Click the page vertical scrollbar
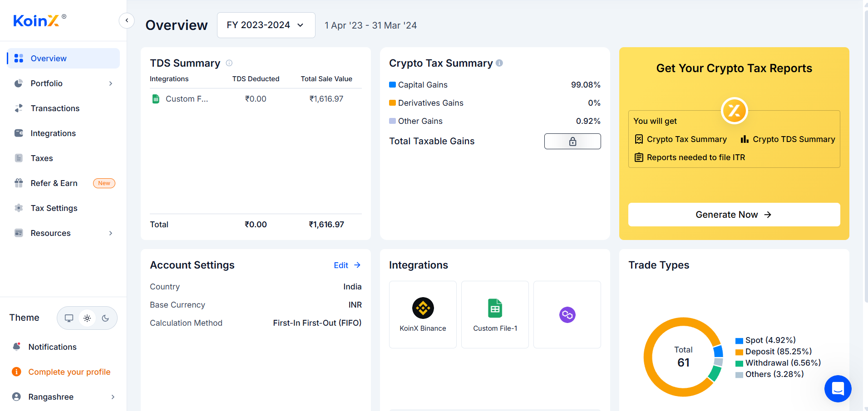The width and height of the screenshot is (868, 411). tap(865, 157)
